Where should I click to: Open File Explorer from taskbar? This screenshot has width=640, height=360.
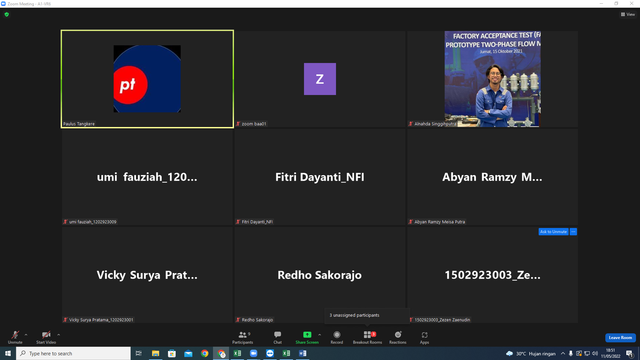[x=156, y=353]
